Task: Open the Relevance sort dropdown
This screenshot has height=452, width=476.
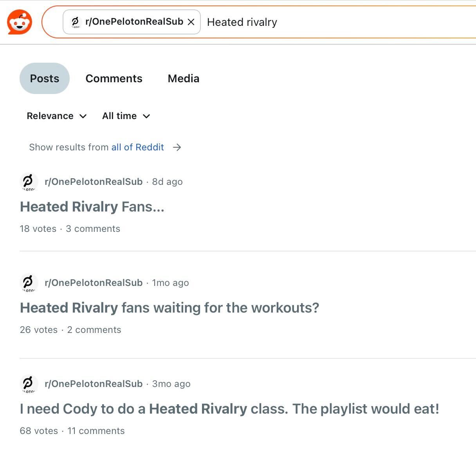Action: (x=56, y=116)
